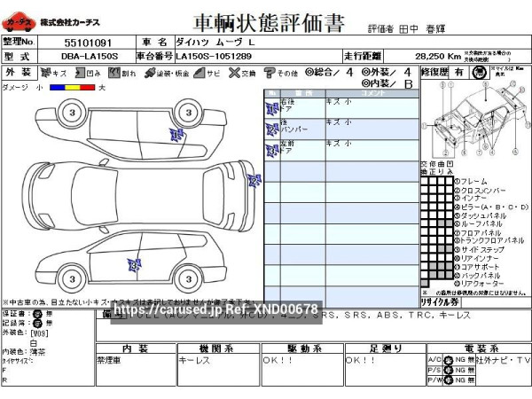Click the 外装 exterior section label
This screenshot has height=399, width=532.
pos(19,72)
